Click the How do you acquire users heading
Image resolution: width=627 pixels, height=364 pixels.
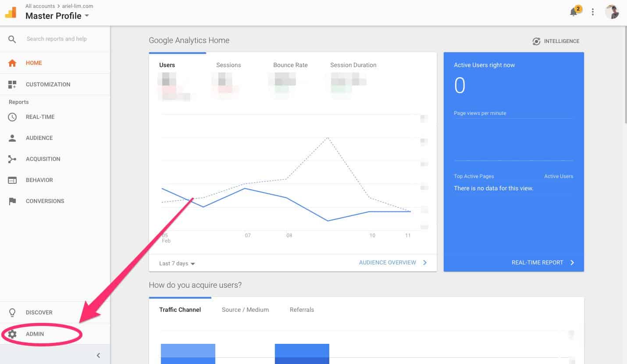tap(195, 285)
